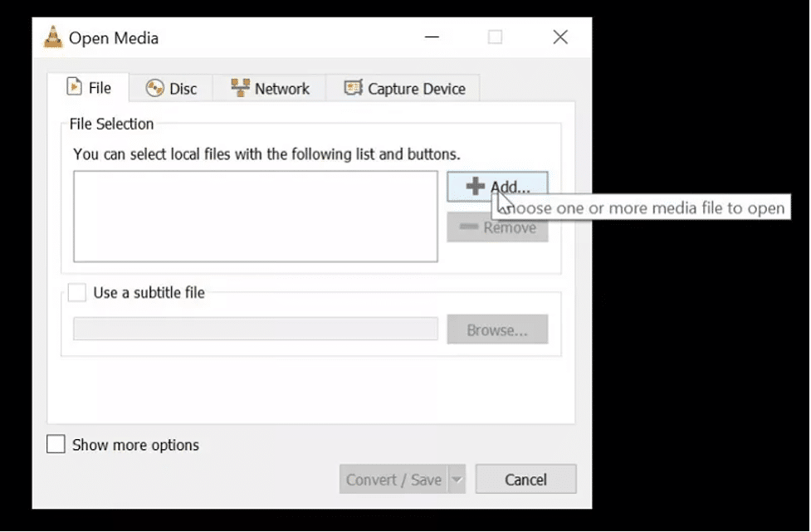This screenshot has height=532, width=811.
Task: Click inside the empty file selection list
Action: pyautogui.click(x=255, y=216)
